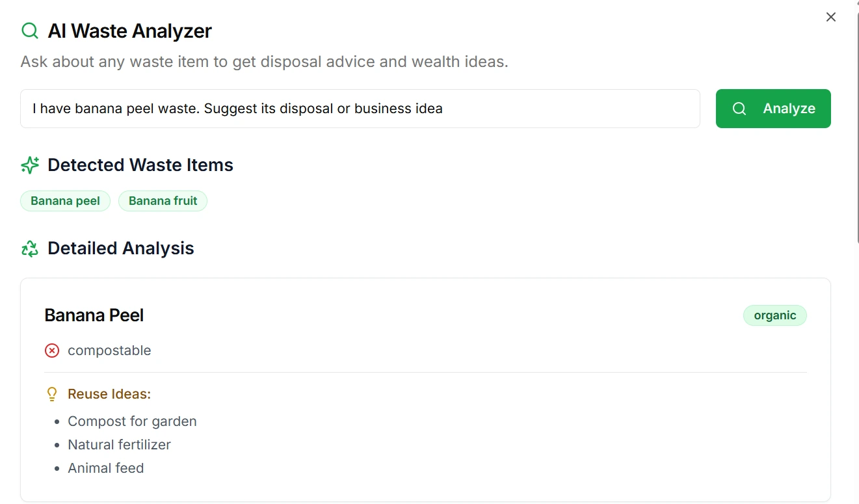The image size is (859, 504).
Task: Click the Animal feed list item
Action: [105, 468]
